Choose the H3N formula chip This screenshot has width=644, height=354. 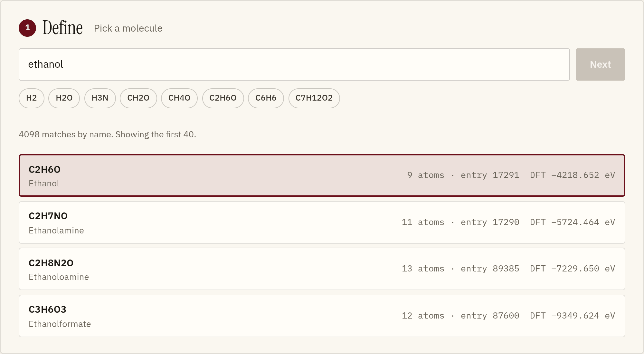click(100, 98)
